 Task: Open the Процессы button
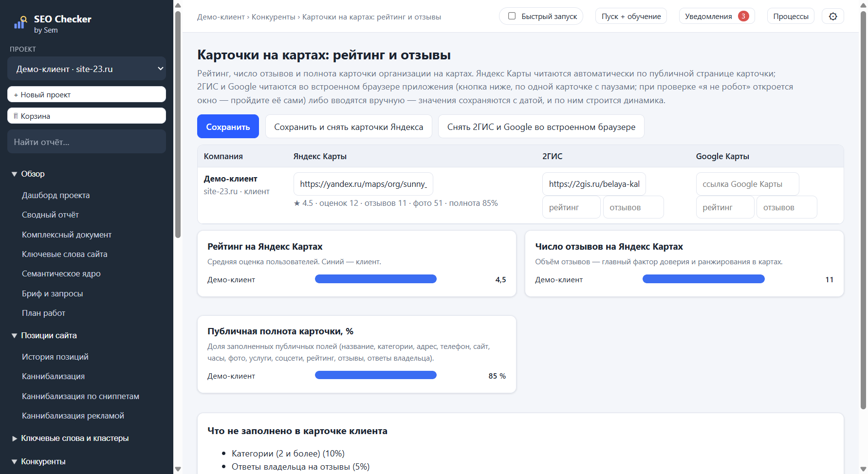click(x=791, y=16)
